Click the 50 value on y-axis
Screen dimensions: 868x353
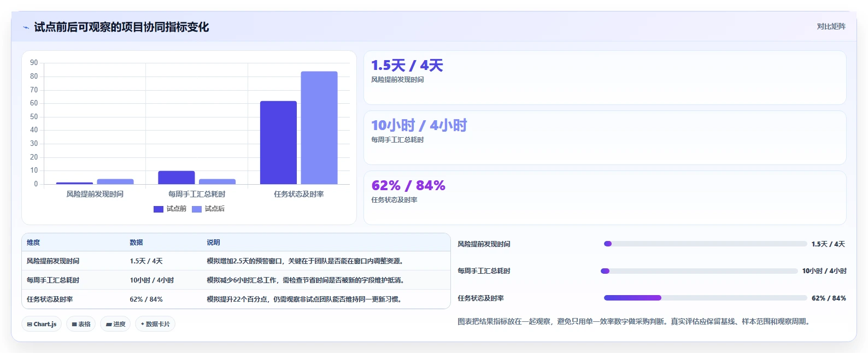tap(34, 116)
